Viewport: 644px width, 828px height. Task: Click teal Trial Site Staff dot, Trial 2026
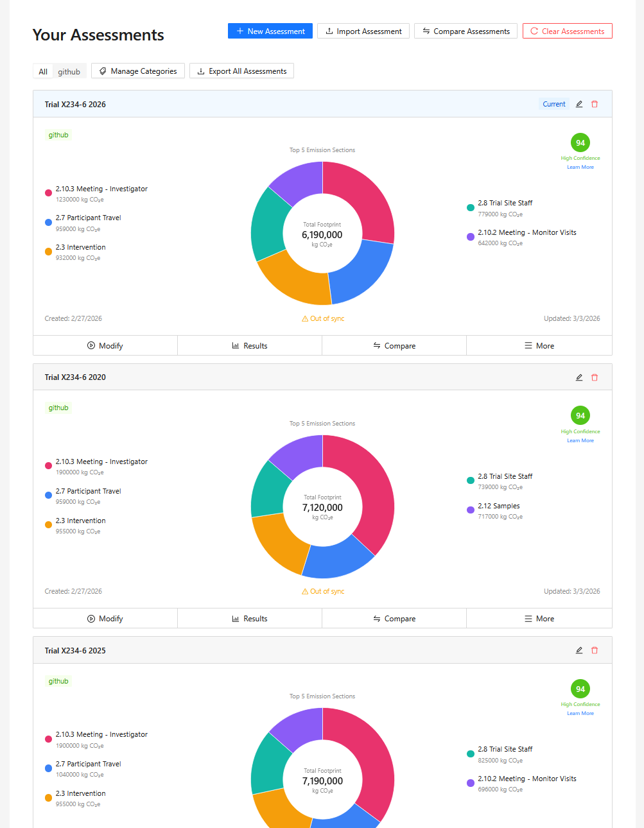[x=471, y=207]
